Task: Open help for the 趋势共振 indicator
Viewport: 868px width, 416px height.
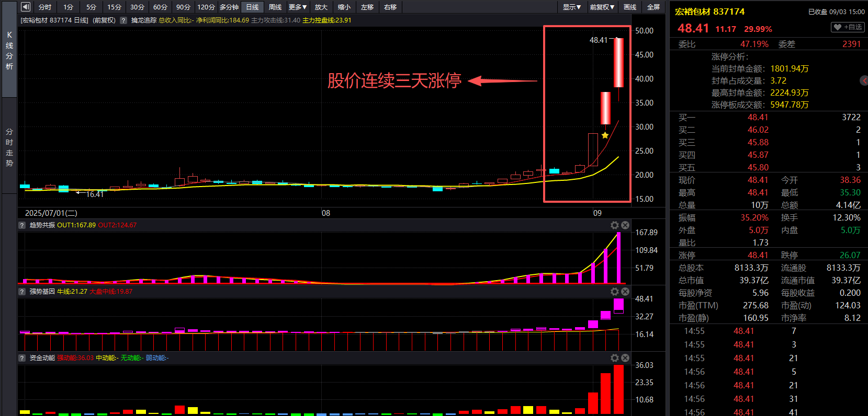Action: tap(22, 225)
